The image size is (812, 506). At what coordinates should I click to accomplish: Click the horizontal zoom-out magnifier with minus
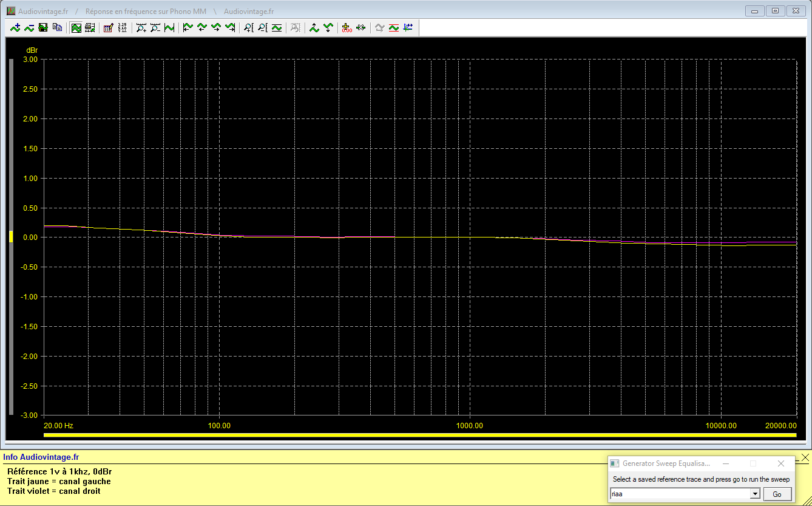click(155, 27)
